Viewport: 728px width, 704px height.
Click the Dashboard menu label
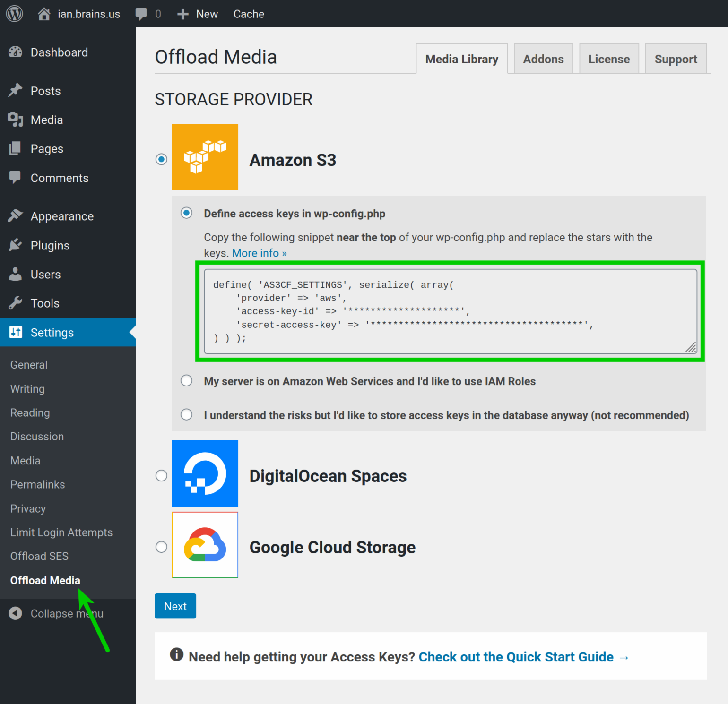(59, 52)
